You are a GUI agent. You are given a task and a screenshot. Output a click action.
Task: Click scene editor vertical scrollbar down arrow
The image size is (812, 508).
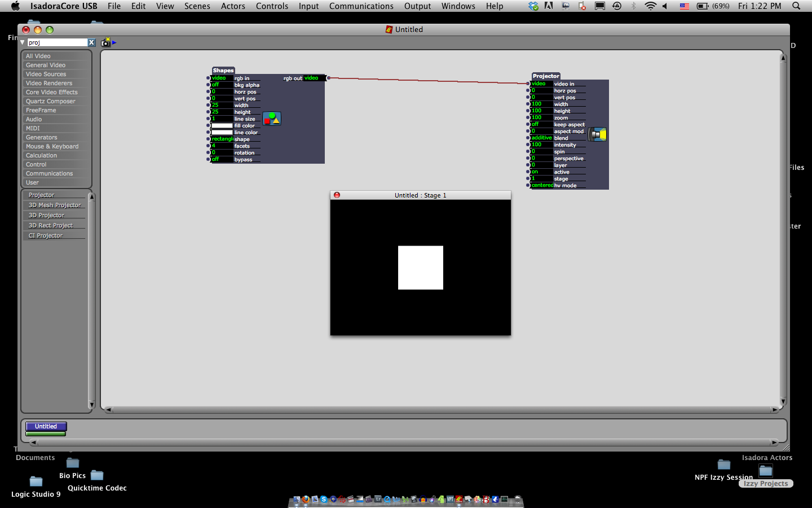tap(783, 401)
